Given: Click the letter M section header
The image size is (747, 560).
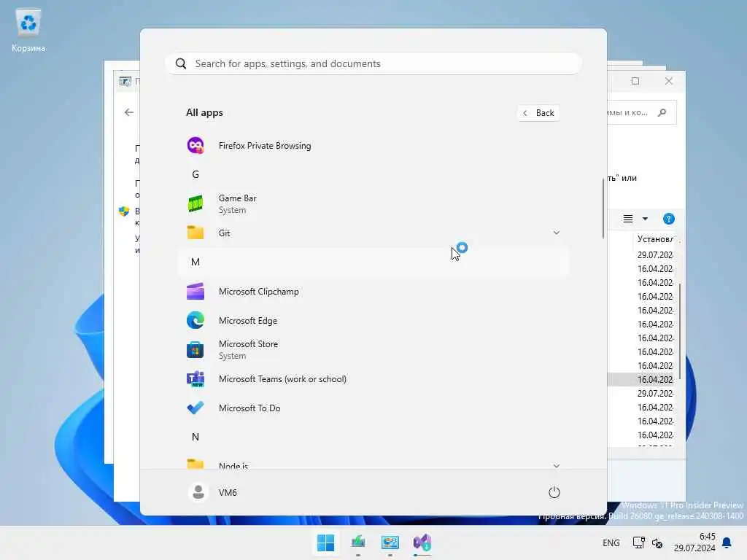Looking at the screenshot, I should pyautogui.click(x=196, y=262).
